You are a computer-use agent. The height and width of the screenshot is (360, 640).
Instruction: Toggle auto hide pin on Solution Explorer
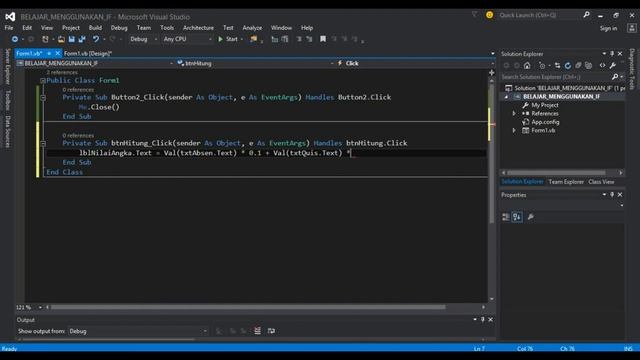point(612,53)
